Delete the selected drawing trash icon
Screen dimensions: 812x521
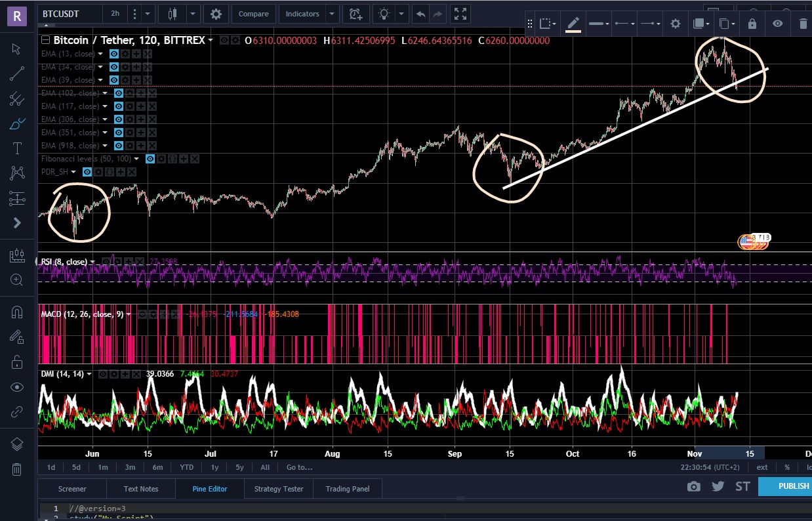pos(803,24)
